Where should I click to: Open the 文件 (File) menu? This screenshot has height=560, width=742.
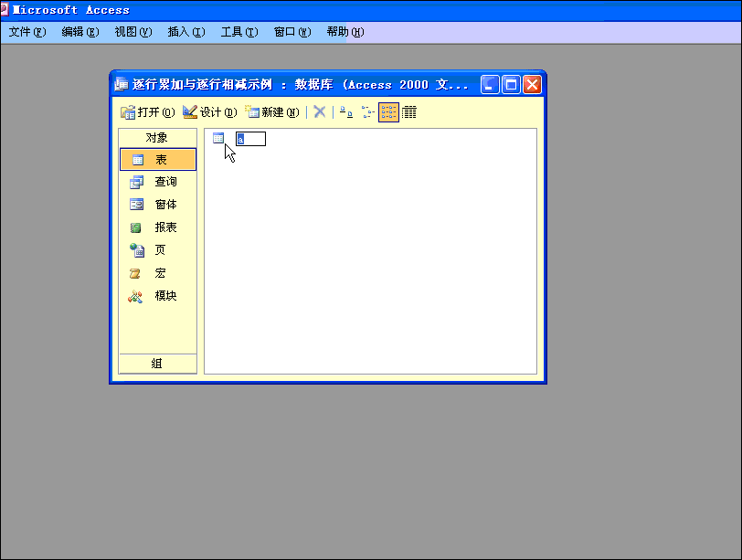[x=27, y=32]
